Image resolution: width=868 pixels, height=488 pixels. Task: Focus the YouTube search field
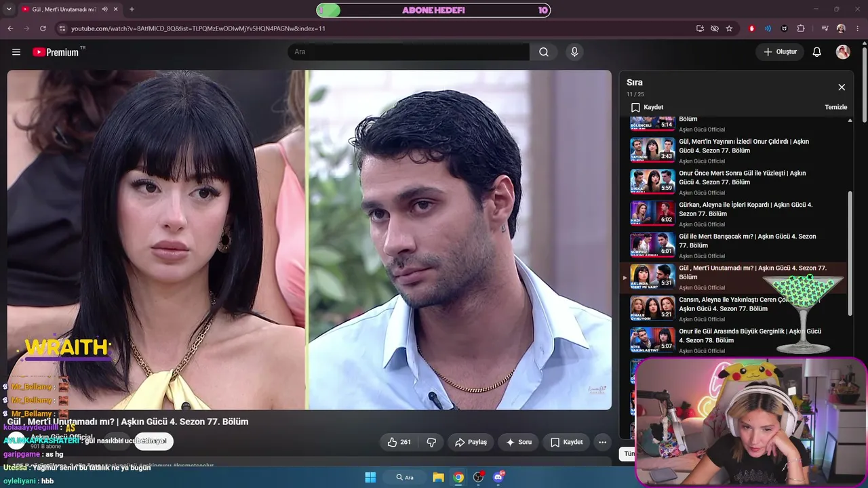[x=408, y=52]
